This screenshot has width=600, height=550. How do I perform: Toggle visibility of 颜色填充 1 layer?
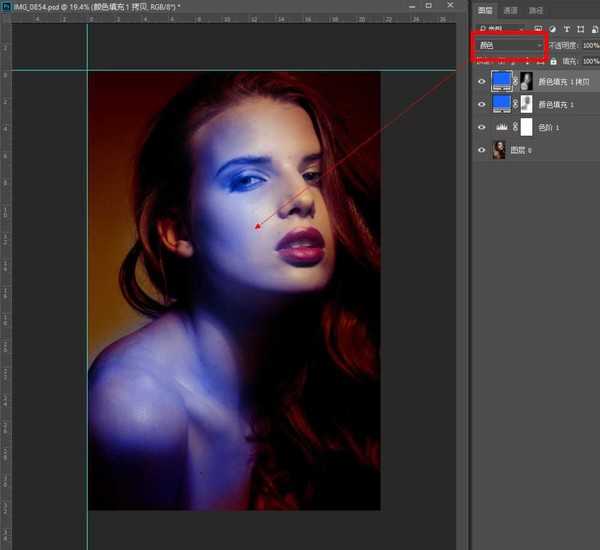(x=481, y=104)
